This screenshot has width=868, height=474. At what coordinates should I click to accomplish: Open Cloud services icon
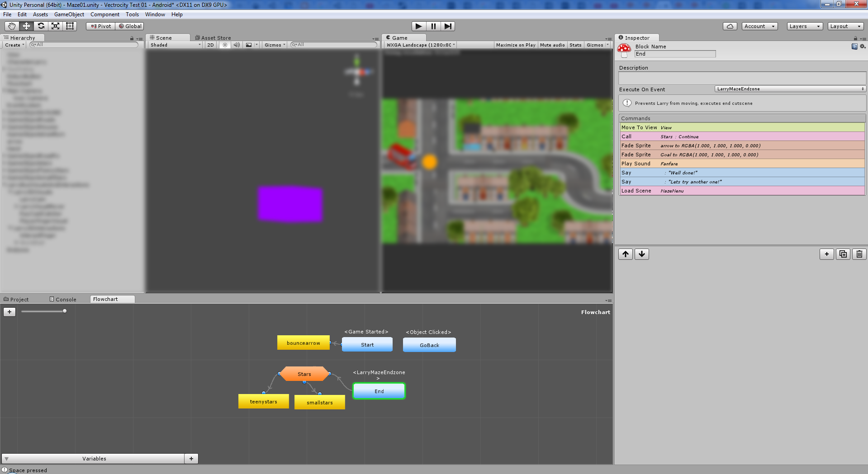(730, 26)
